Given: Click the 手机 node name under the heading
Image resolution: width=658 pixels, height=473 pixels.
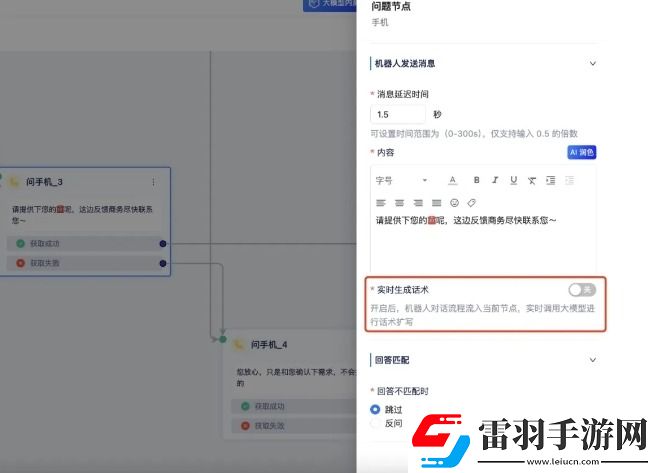Looking at the screenshot, I should pos(380,22).
